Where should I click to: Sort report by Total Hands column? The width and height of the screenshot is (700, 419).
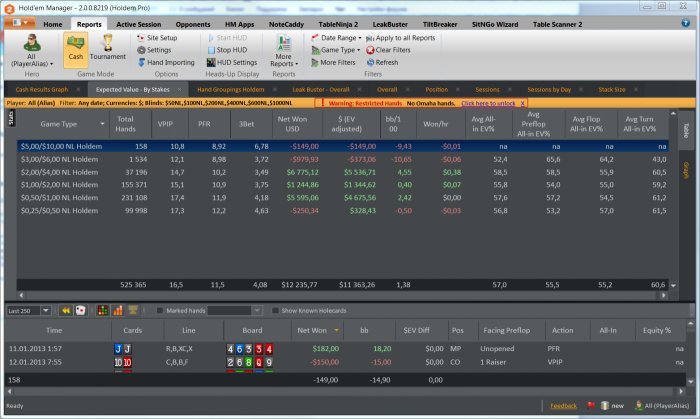pyautogui.click(x=125, y=124)
